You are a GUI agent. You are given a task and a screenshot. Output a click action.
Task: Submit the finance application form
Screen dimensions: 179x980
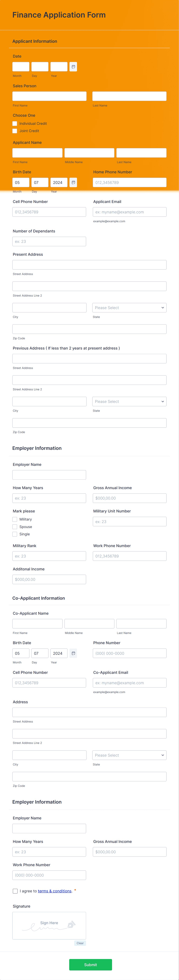tap(90, 964)
